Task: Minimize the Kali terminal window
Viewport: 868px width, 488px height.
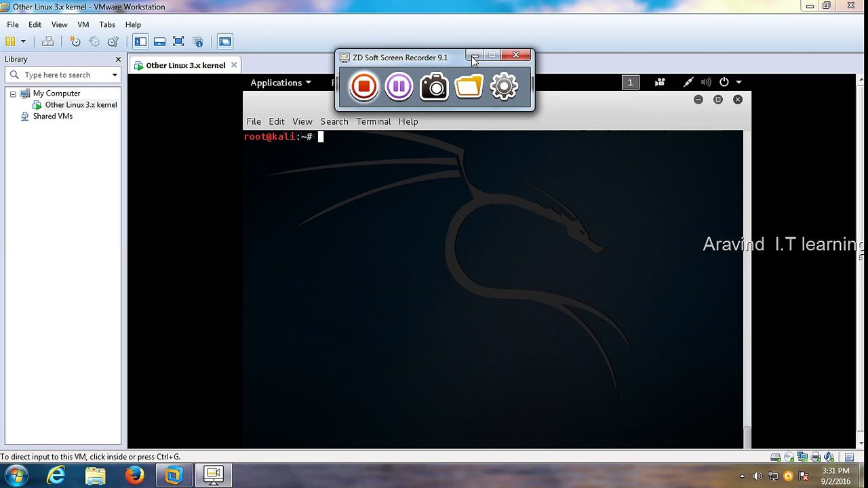Action: point(698,100)
